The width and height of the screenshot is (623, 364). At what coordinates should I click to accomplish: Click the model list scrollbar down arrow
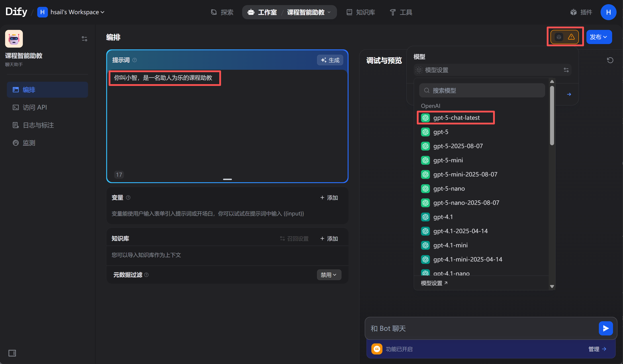552,287
